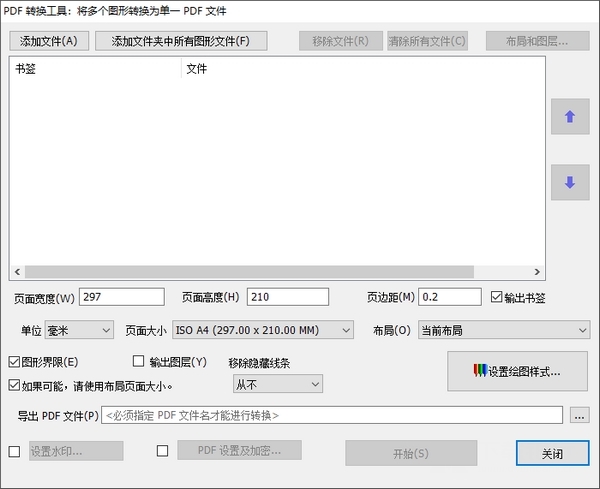Open the 布局(O) 当前布局 dropdown
Image resolution: width=600 pixels, height=489 pixels.
(504, 330)
